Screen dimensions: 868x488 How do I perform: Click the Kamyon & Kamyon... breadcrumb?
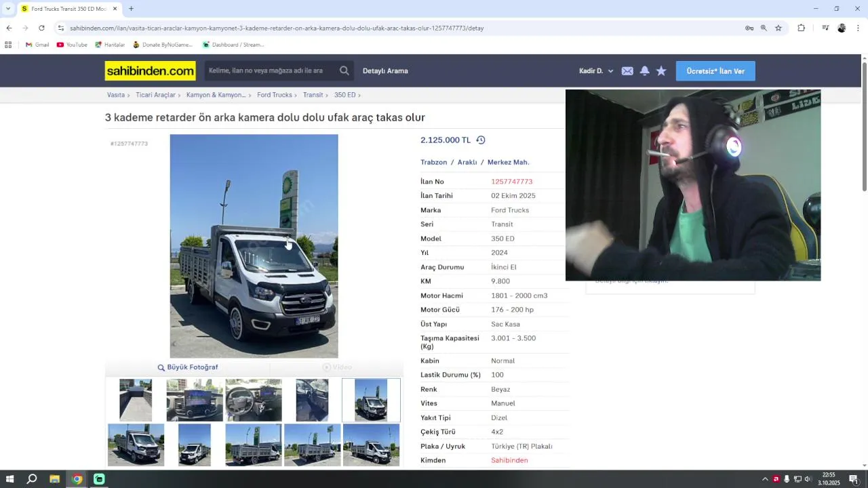216,95
